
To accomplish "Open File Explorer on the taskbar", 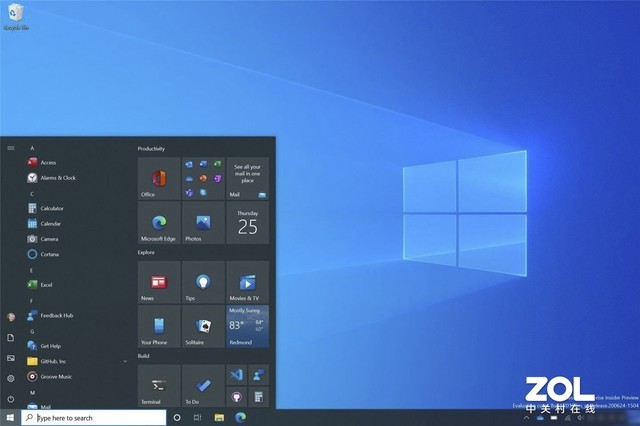I will point(219,417).
